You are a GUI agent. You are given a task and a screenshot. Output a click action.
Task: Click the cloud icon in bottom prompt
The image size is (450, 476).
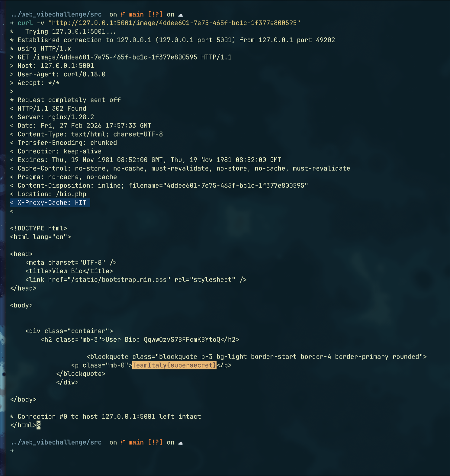coord(181,443)
